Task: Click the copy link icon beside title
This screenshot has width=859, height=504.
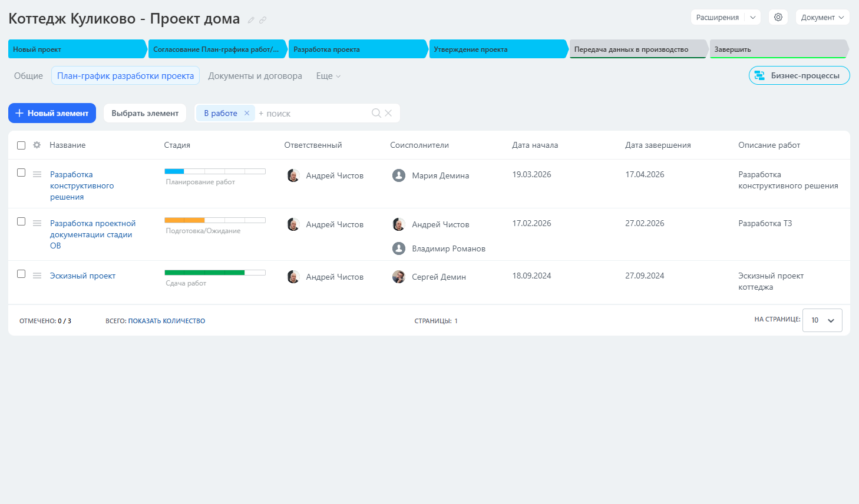Action: click(263, 20)
